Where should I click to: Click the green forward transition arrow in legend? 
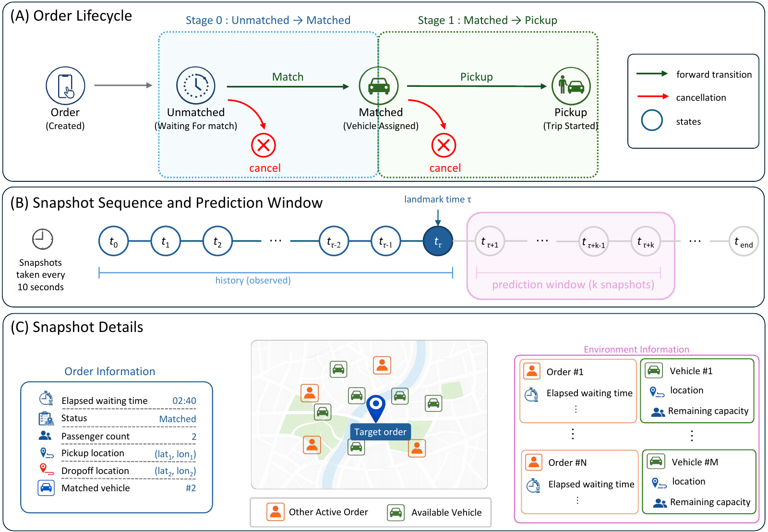click(652, 74)
